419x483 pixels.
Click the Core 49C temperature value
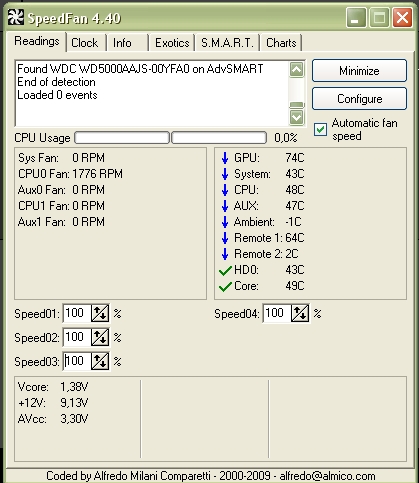coord(295,286)
